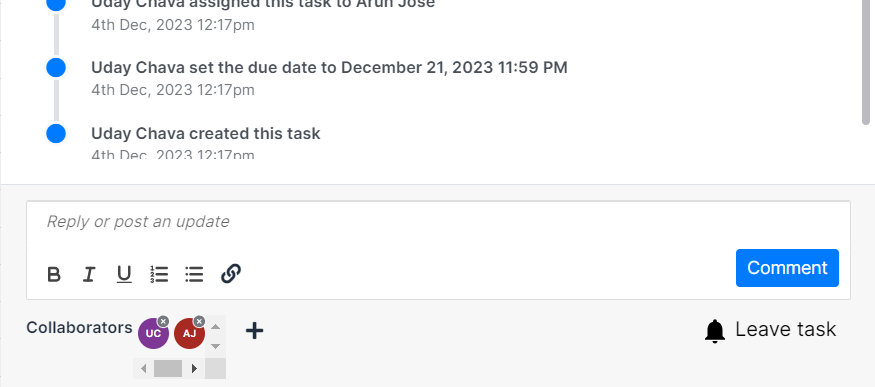Click the Leave task link
The width and height of the screenshot is (875, 387).
click(x=785, y=330)
